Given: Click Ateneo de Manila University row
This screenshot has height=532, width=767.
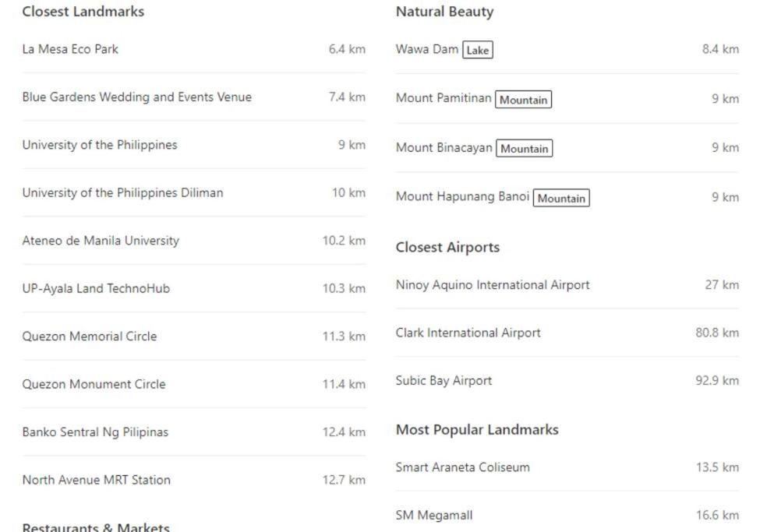Looking at the screenshot, I should click(x=194, y=241).
